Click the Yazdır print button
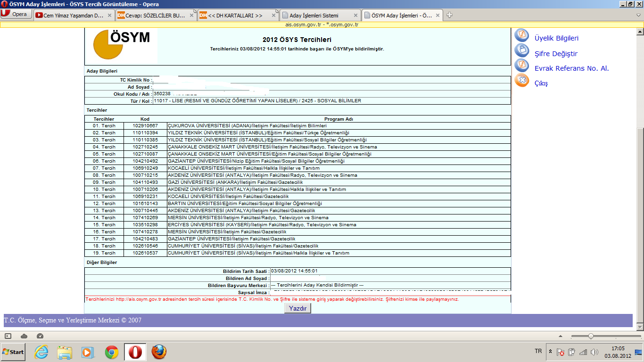The width and height of the screenshot is (644, 362). [x=297, y=309]
